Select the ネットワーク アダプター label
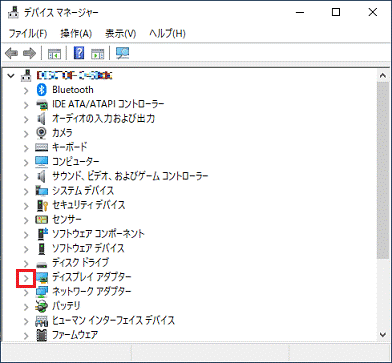 pos(92,292)
